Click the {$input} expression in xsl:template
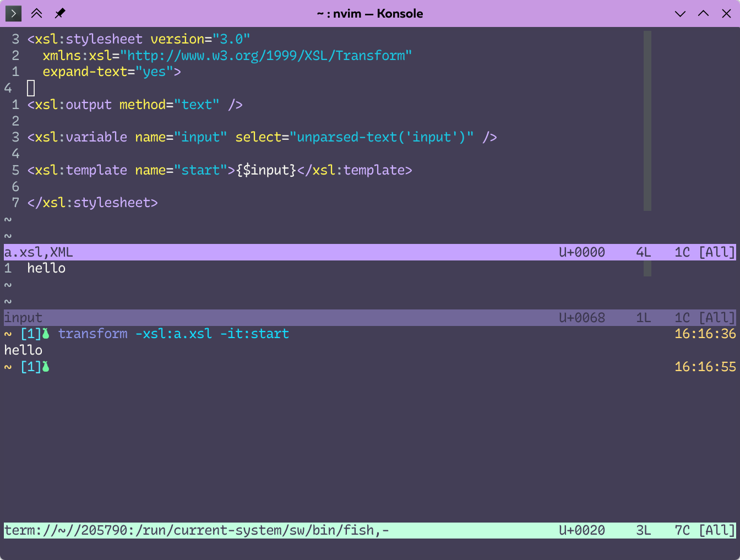Screen dimensions: 740x560 (266, 170)
